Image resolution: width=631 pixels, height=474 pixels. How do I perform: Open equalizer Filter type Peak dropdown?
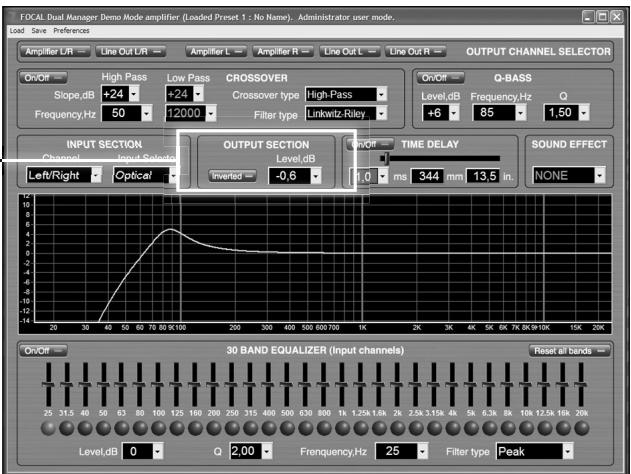click(567, 451)
